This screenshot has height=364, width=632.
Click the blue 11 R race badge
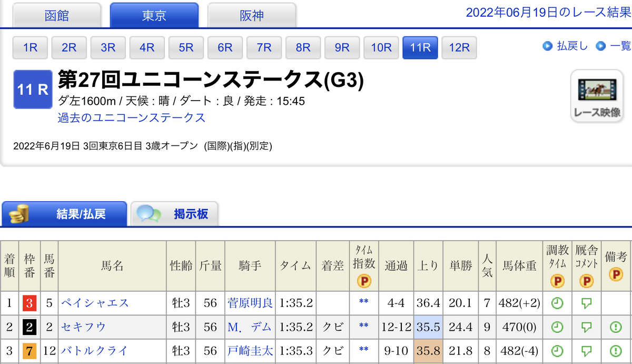pyautogui.click(x=33, y=90)
